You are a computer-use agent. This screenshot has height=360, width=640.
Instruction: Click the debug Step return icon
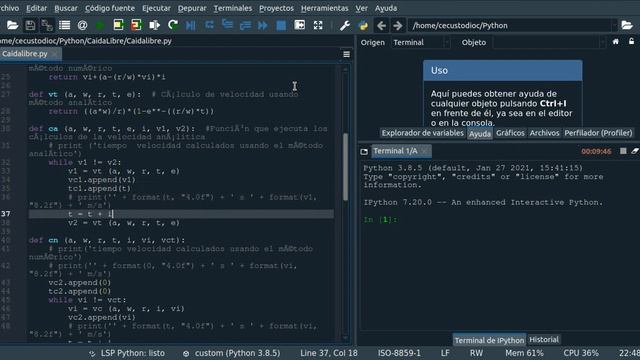[245, 25]
